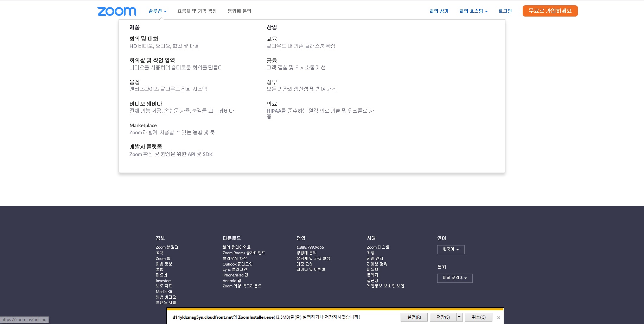Open 회의 클라이언트 download link
The width and height of the screenshot is (644, 324).
[x=236, y=247]
